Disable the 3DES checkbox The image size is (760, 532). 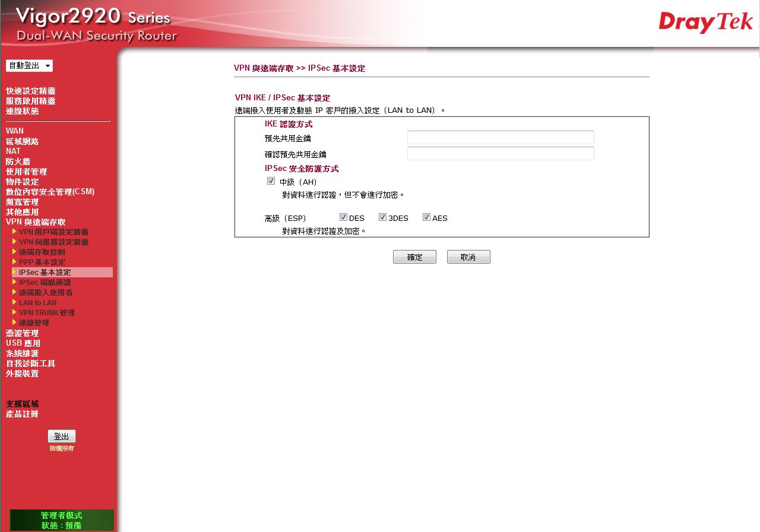pyautogui.click(x=382, y=217)
